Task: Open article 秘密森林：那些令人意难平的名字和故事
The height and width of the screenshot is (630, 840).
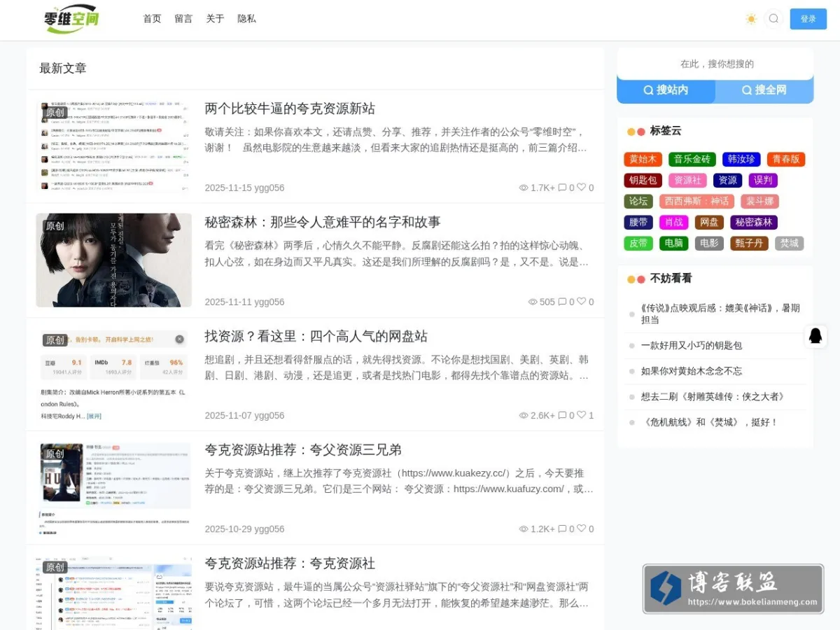Action: tap(323, 223)
